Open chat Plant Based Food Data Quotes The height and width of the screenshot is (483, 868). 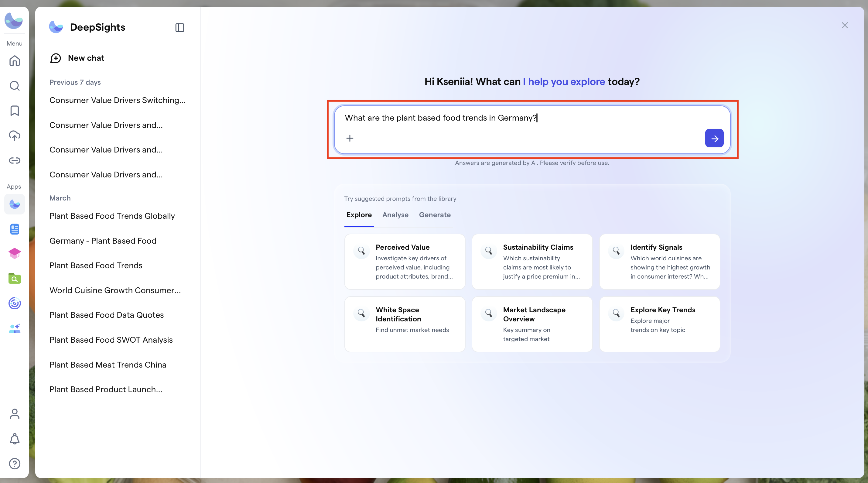(x=107, y=315)
